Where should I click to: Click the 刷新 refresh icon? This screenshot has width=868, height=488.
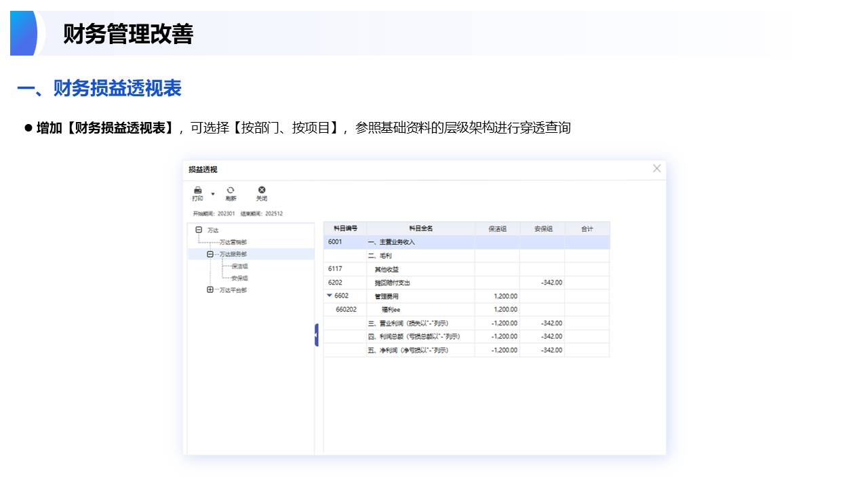pos(231,190)
